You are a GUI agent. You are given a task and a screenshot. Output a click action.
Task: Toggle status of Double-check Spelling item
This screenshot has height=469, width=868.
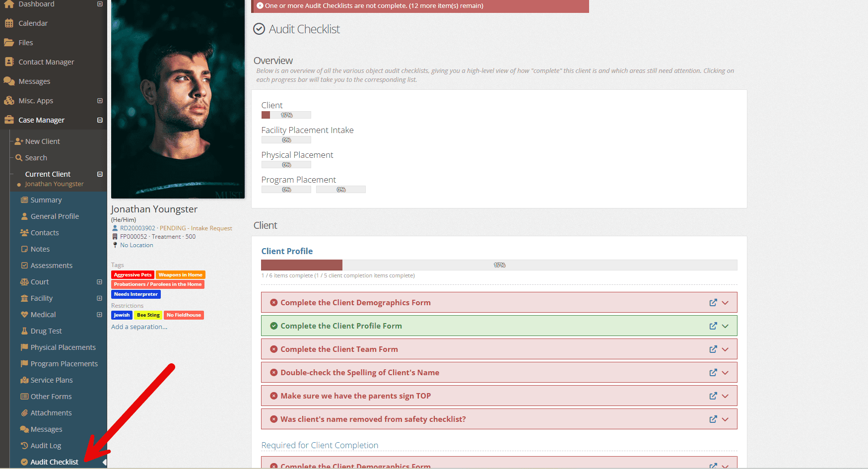[x=273, y=372]
